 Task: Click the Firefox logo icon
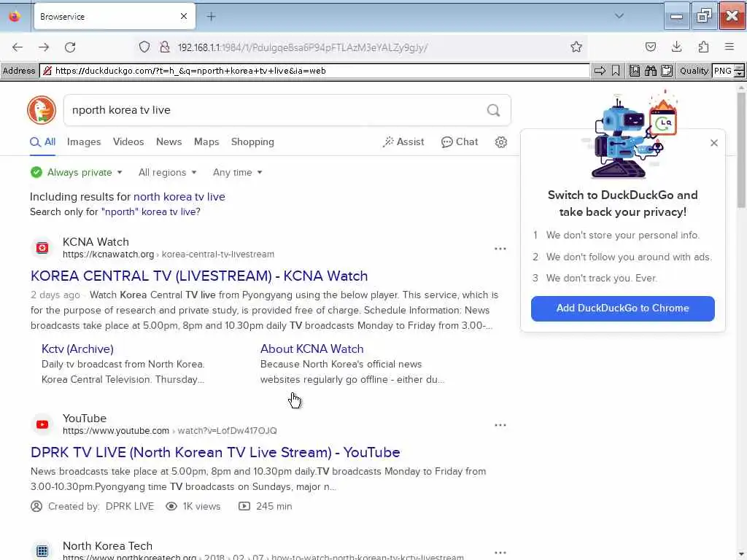click(x=15, y=16)
